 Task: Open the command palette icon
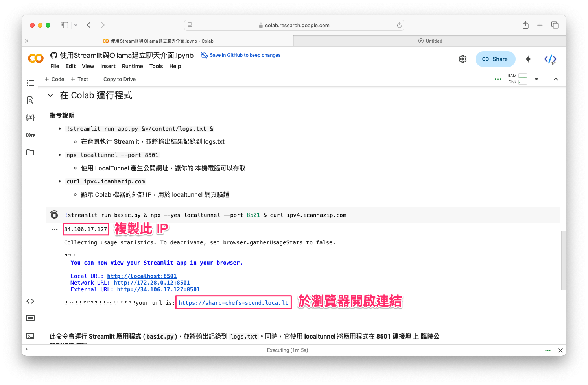(x=30, y=318)
